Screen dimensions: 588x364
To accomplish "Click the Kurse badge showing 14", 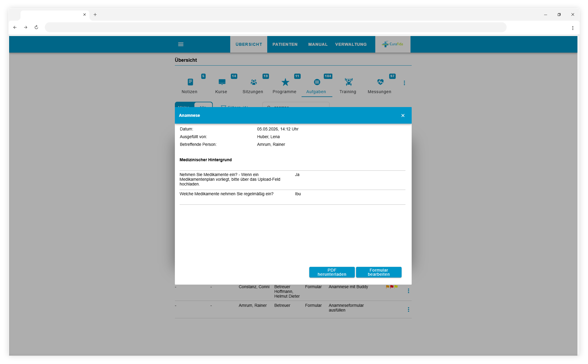I will (x=234, y=76).
